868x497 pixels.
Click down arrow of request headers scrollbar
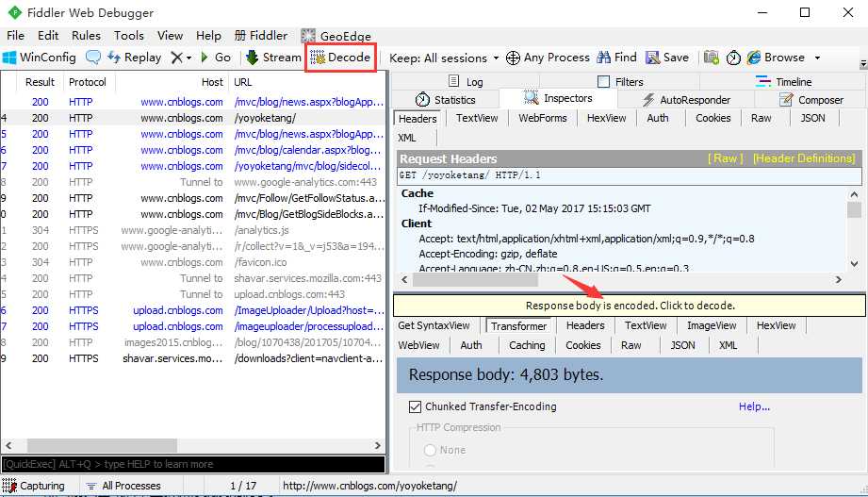(x=854, y=264)
